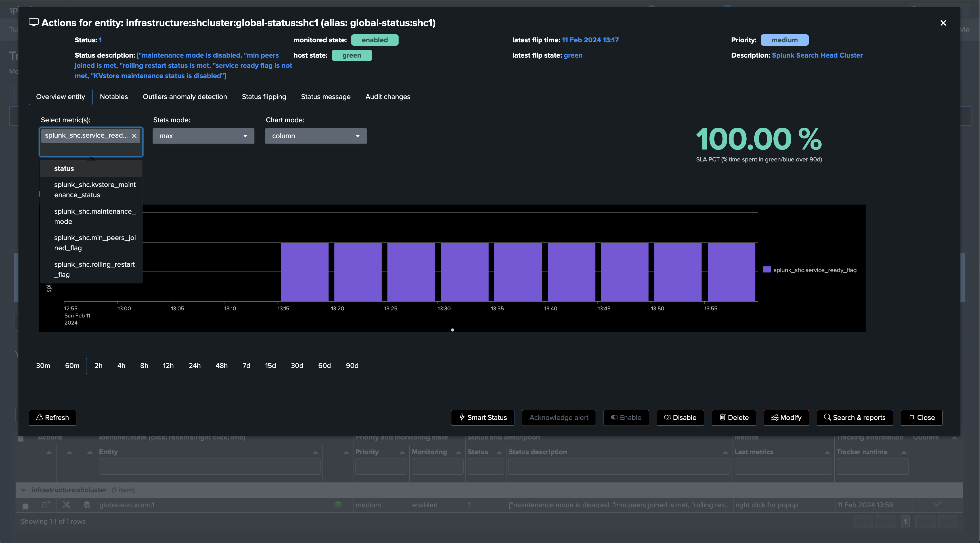Viewport: 980px width, 543px height.
Task: Remove the splunk_shc.service_read metric tag
Action: point(134,136)
